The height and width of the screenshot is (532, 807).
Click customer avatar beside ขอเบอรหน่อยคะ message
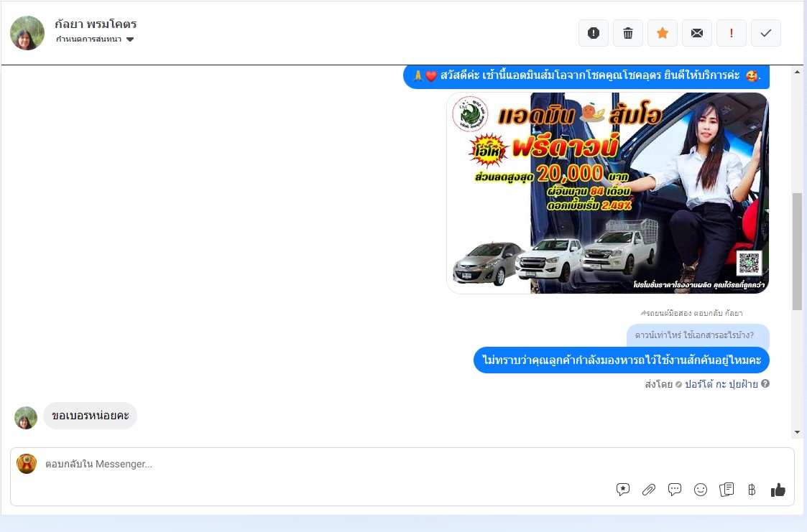tap(26, 417)
